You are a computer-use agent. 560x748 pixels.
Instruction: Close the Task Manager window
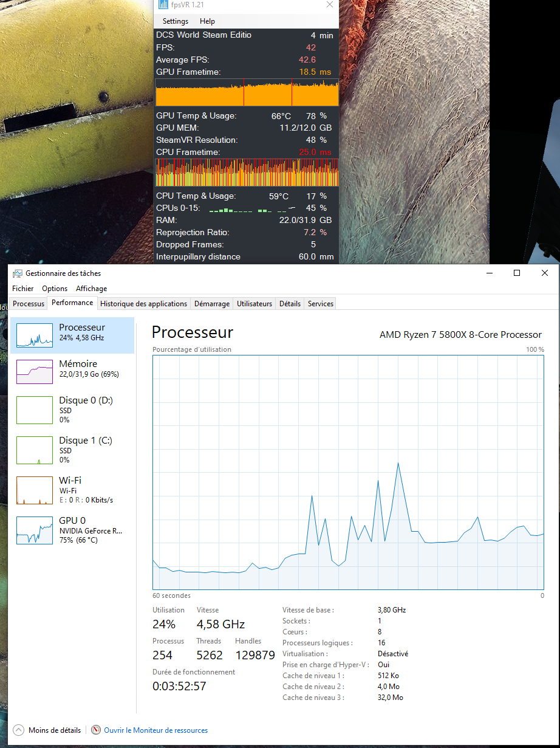coord(545,273)
